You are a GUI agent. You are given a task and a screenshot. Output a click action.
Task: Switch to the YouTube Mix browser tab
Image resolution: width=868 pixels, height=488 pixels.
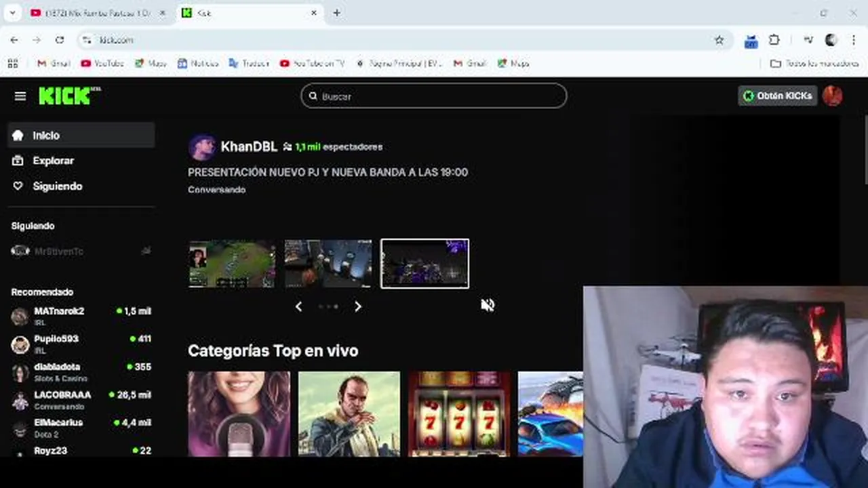98,13
